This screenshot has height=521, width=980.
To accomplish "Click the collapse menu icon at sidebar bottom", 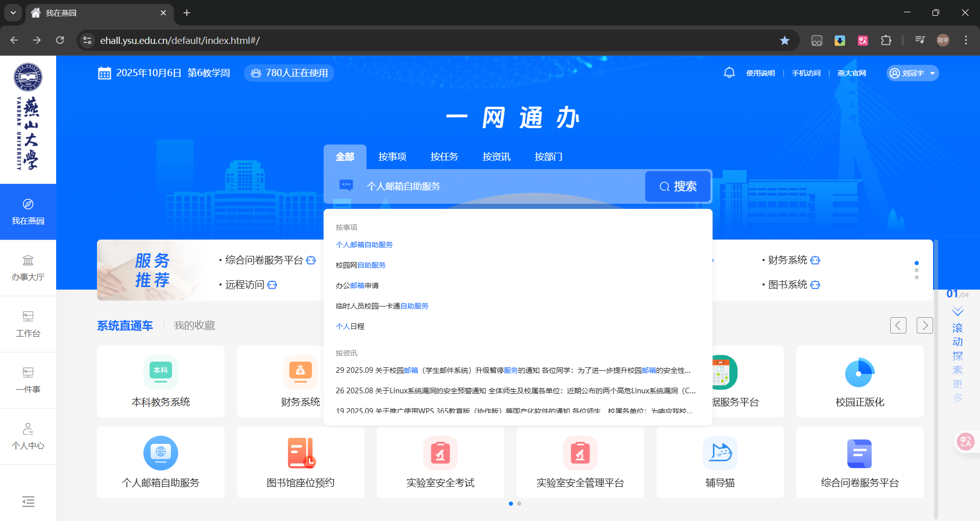I will (x=28, y=502).
